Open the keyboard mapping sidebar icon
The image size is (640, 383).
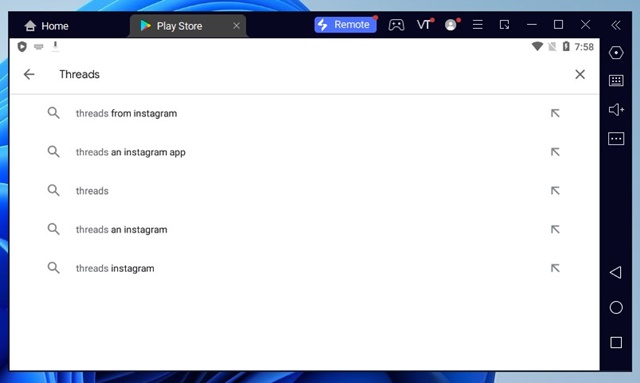(616, 80)
